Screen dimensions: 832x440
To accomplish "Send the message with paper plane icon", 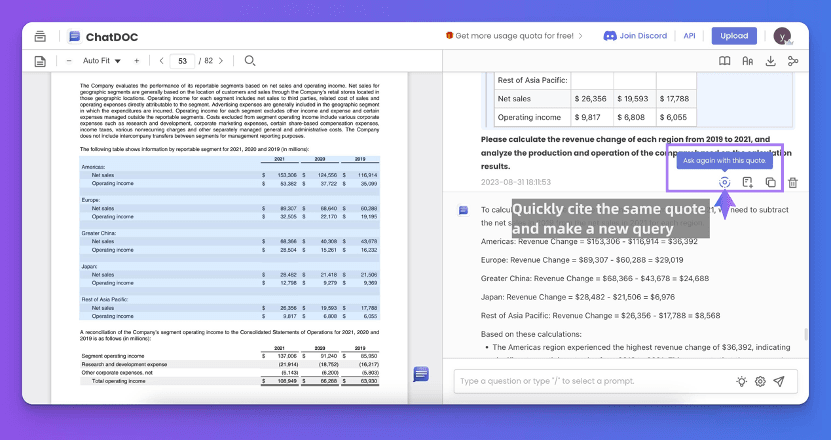I will tap(779, 381).
